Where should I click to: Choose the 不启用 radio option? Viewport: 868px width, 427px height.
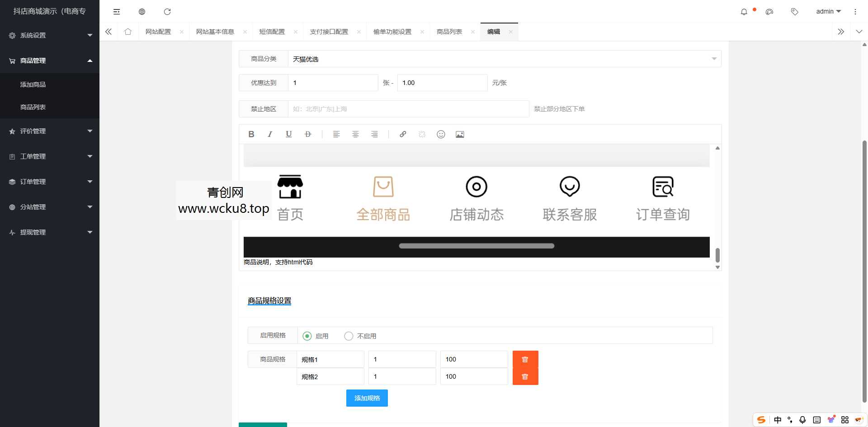click(348, 336)
